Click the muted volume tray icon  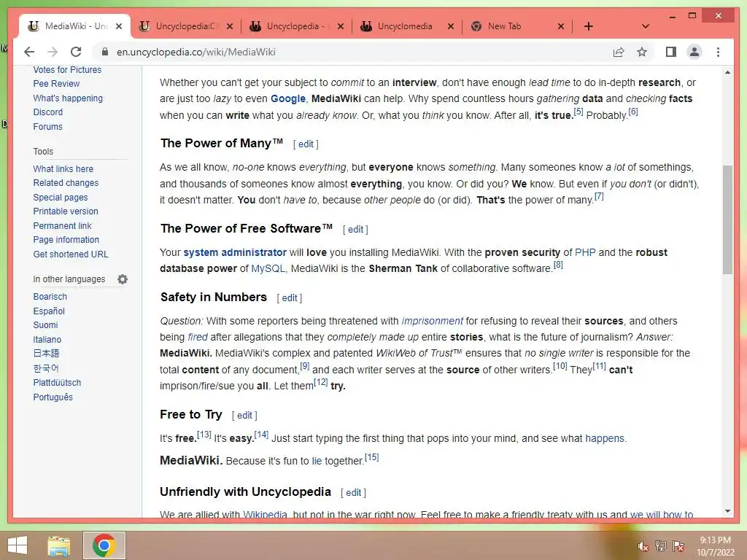click(x=643, y=546)
